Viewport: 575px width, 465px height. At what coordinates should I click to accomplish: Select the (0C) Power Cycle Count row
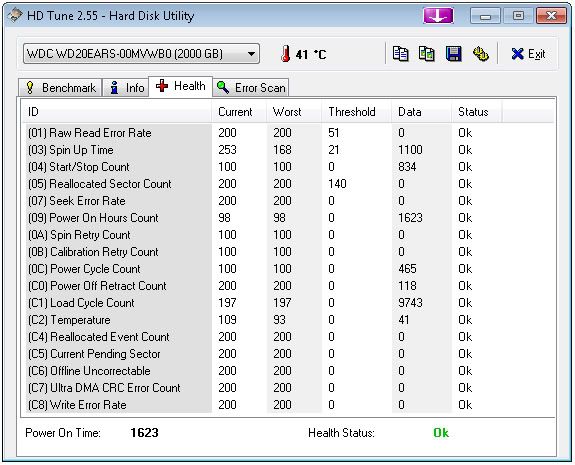(264, 269)
